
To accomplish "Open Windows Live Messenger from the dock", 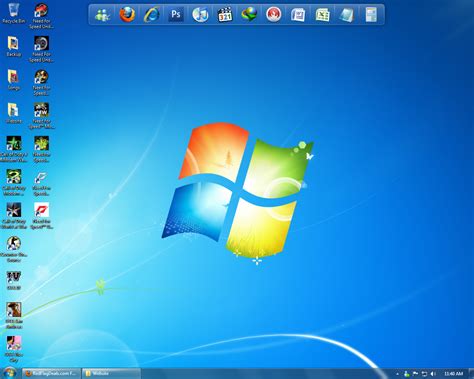I will 102,15.
